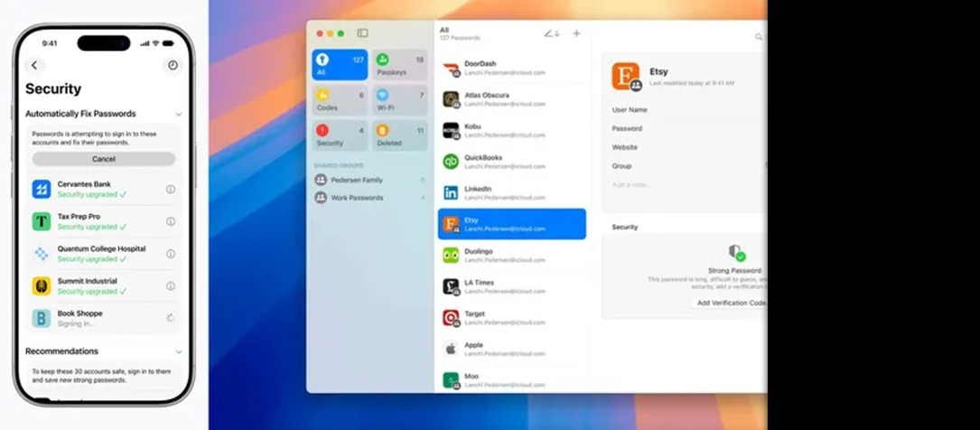
Task: Select the Book Shoppe 'Signing in...' row
Action: click(104, 318)
